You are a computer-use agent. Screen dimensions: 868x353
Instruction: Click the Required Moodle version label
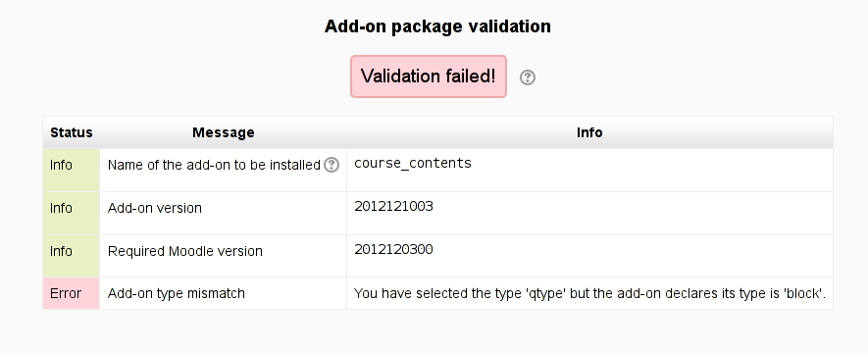tap(185, 251)
